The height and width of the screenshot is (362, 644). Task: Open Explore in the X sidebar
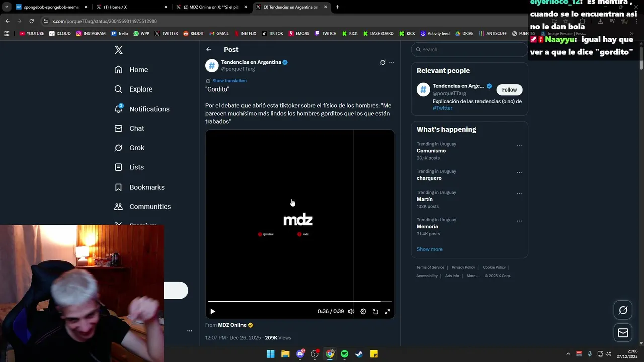pos(133,89)
